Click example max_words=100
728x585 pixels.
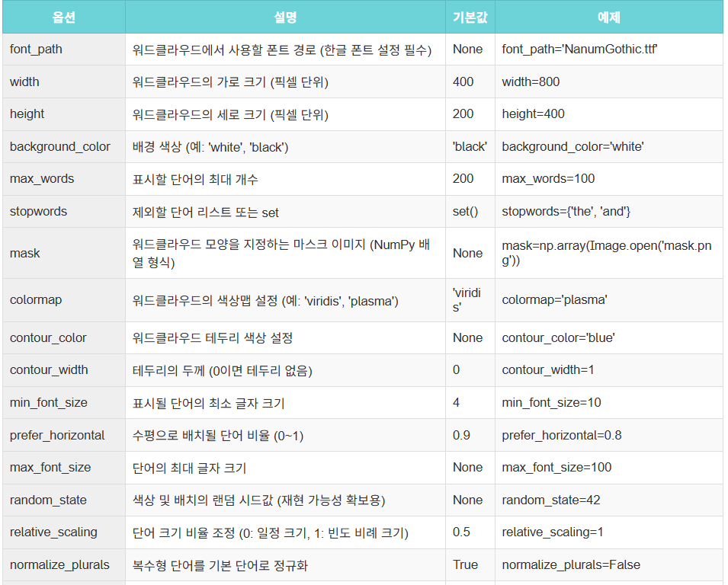pos(548,178)
